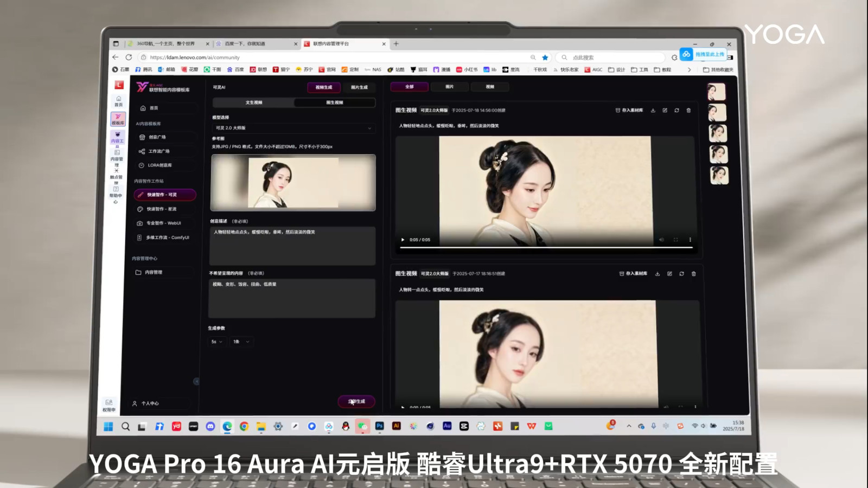Toggle the bookmark star in address bar
This screenshot has width=868, height=488.
[545, 57]
